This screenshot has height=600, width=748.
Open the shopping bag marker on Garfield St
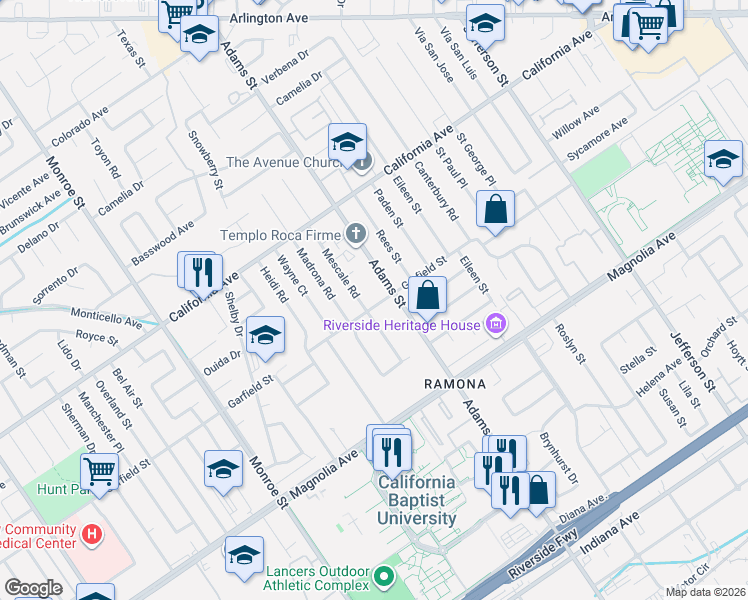click(427, 295)
